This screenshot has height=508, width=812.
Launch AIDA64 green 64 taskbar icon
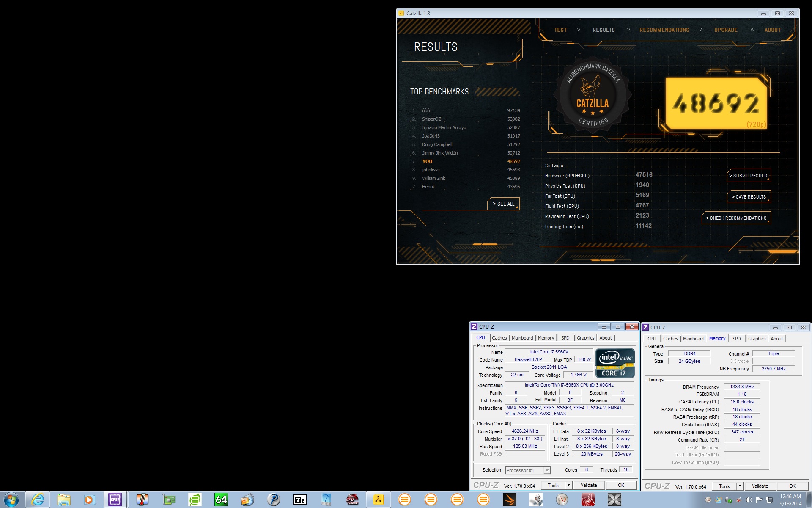[221, 500]
